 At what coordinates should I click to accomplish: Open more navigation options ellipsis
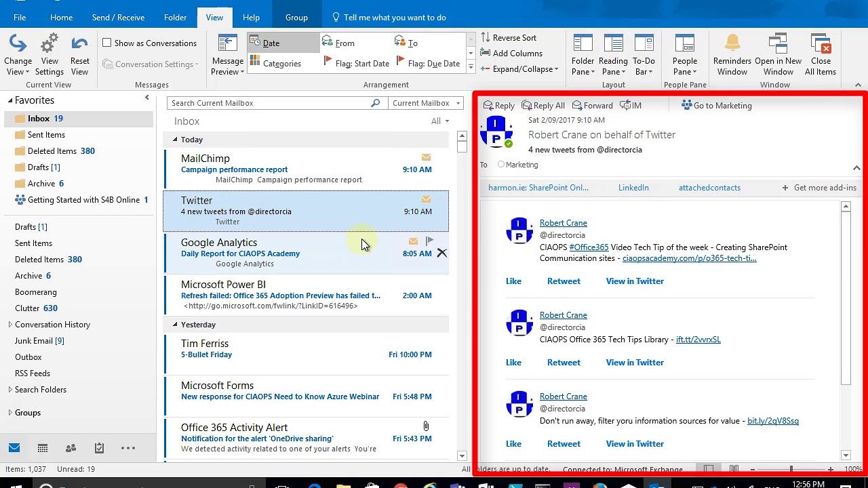point(128,448)
